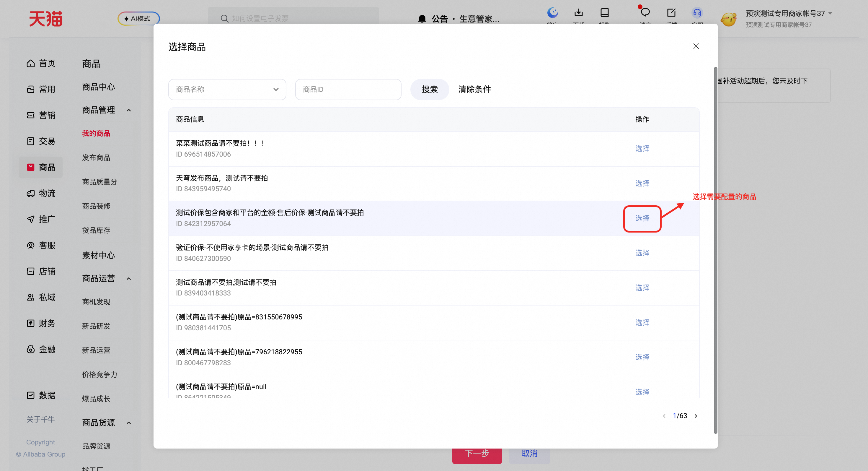Open the 交易 trade icon
Screen dimensions: 868x471
click(x=31, y=141)
